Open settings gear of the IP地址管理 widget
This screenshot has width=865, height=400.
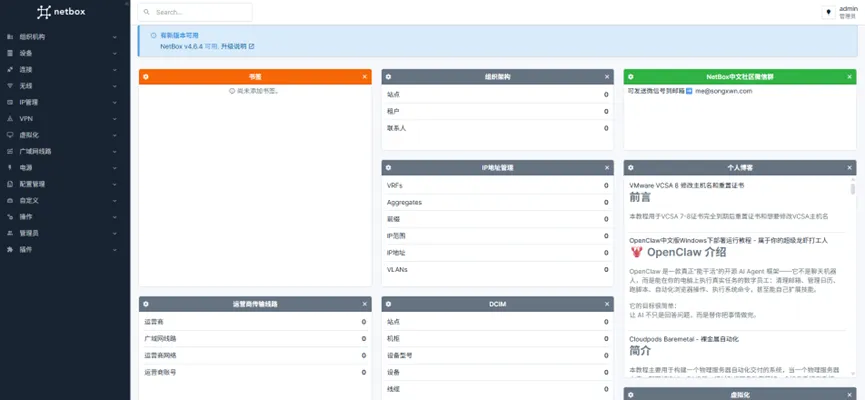pyautogui.click(x=388, y=168)
